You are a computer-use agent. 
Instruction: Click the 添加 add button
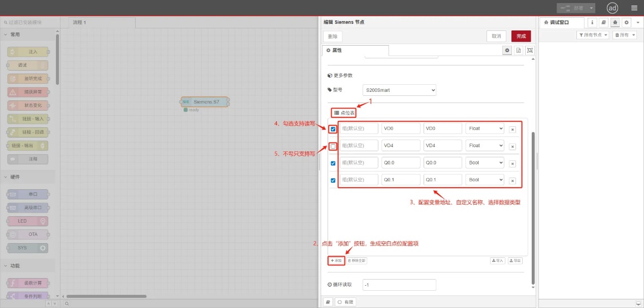tap(336, 260)
